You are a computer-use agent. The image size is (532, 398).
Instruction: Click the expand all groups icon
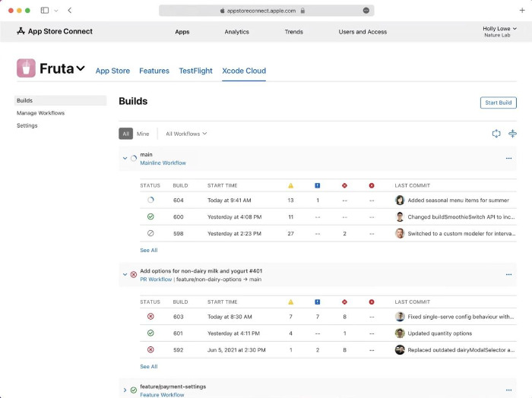tap(496, 134)
